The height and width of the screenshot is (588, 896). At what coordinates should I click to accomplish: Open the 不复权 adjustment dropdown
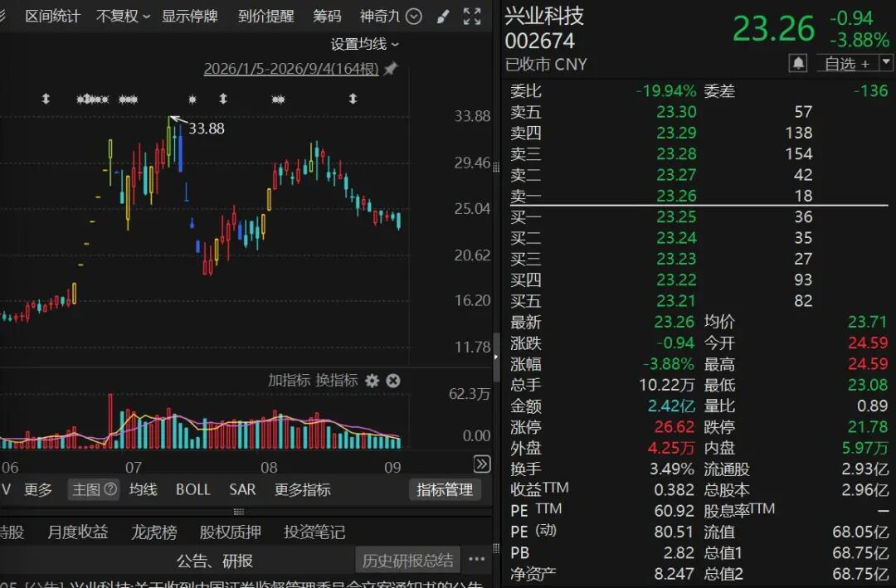point(123,16)
